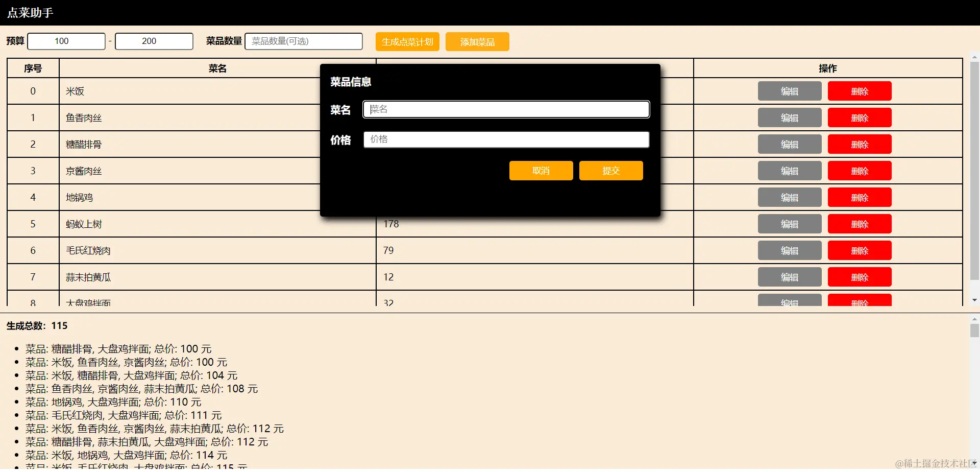Viewport: 980px width, 472px height.
Task: Click the 毛氏红烧肉, 大盘鸡拌面 111 元 result
Action: pyautogui.click(x=124, y=415)
